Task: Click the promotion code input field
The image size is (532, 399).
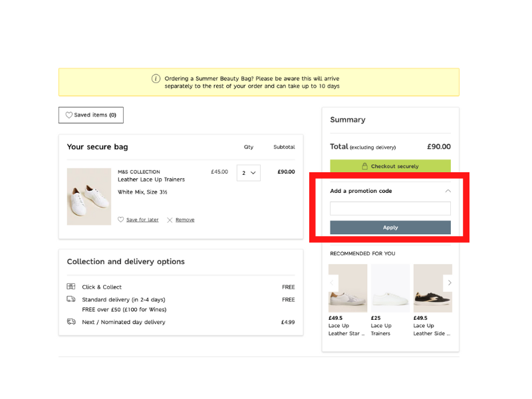Action: (390, 208)
